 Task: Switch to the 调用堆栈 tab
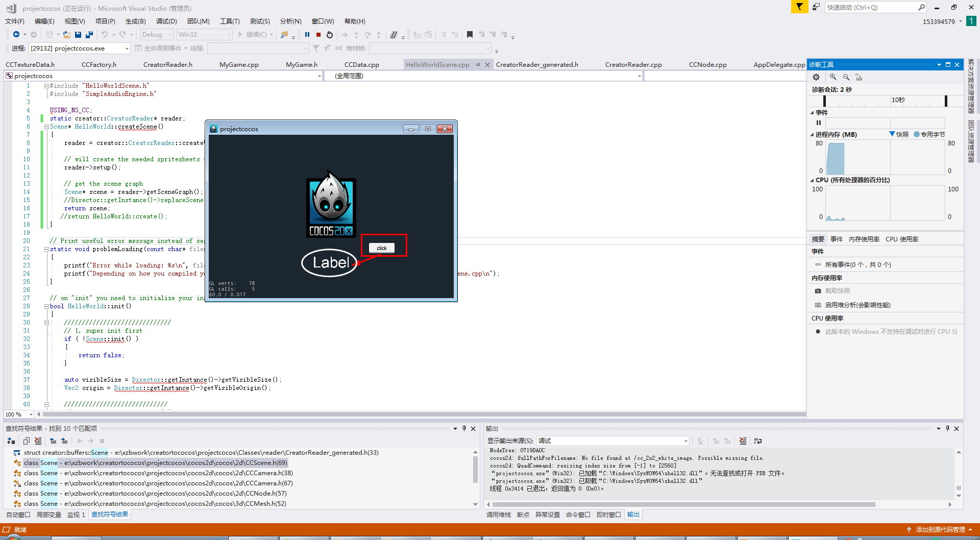tap(498, 515)
